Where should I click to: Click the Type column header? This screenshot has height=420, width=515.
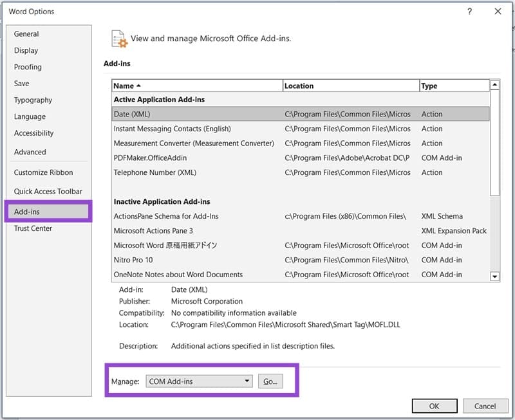tap(453, 86)
